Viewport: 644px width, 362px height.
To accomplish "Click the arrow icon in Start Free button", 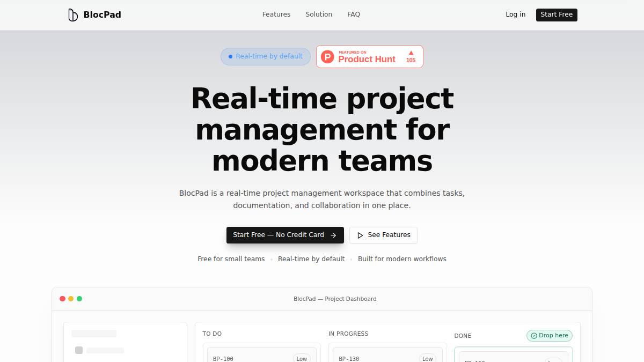I will [333, 235].
